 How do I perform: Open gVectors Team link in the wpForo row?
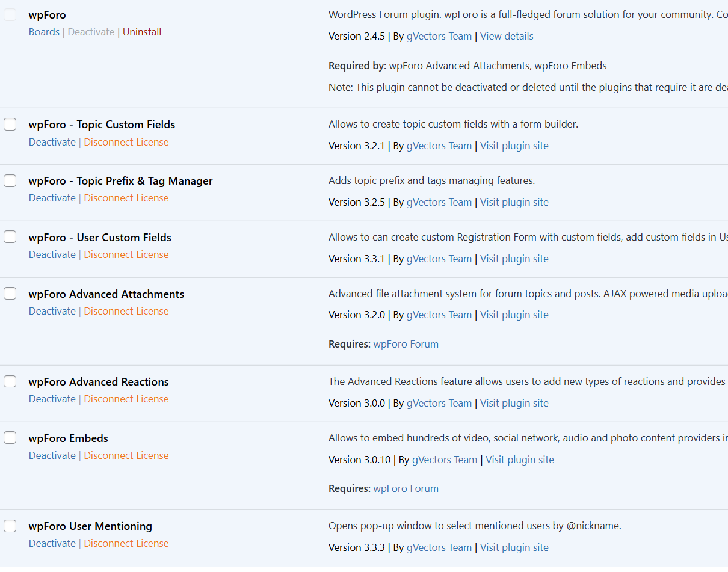(x=439, y=36)
